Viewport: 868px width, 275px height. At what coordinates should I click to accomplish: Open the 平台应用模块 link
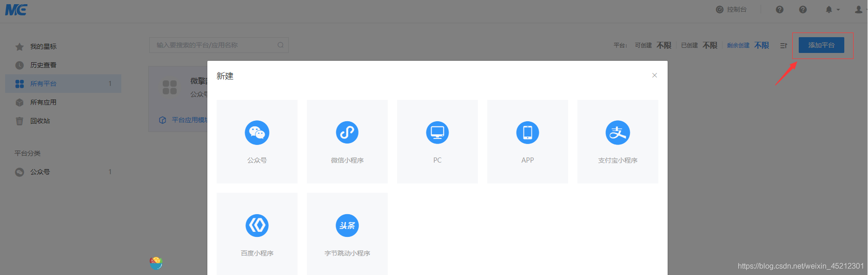[189, 120]
